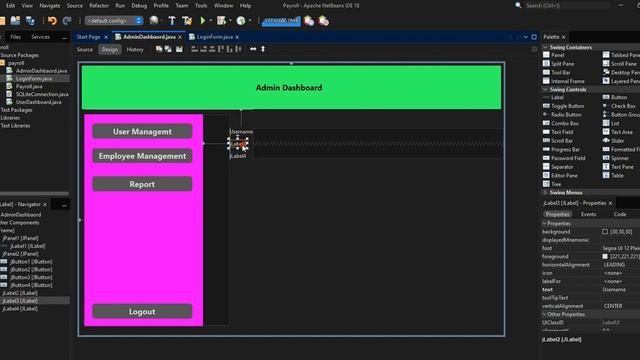The height and width of the screenshot is (360, 640).
Task: Collapse the Swing Controls palette section
Action: coord(545,89)
